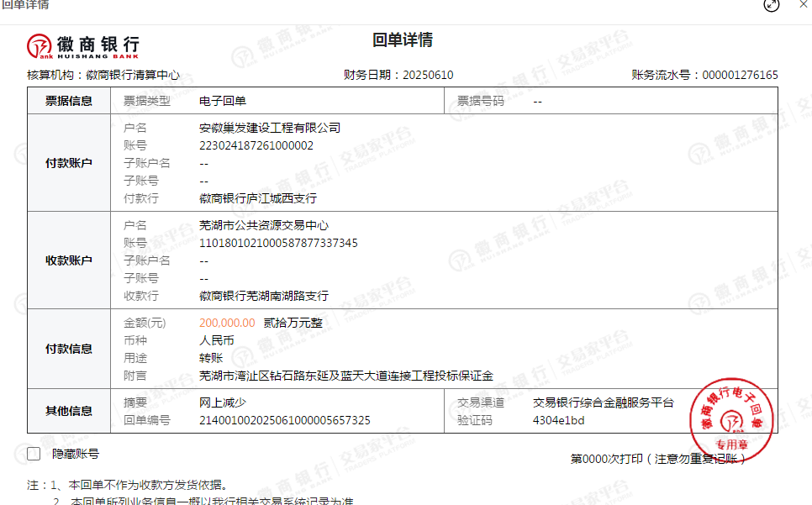The image size is (812, 505).
Task: Toggle the 隐藏账号 checkbox
Action: tap(34, 454)
